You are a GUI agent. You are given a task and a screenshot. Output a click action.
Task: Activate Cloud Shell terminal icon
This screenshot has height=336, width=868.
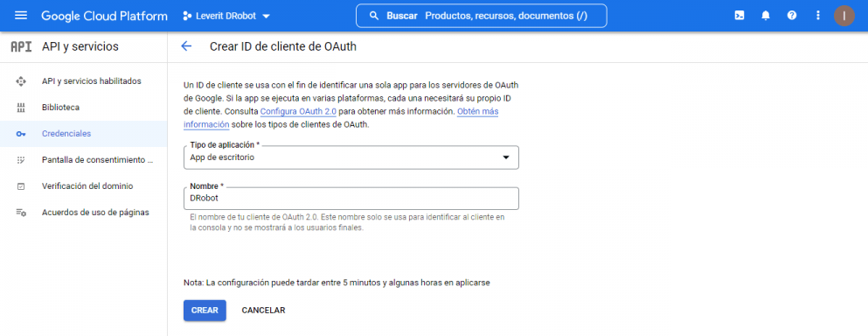coord(739,16)
